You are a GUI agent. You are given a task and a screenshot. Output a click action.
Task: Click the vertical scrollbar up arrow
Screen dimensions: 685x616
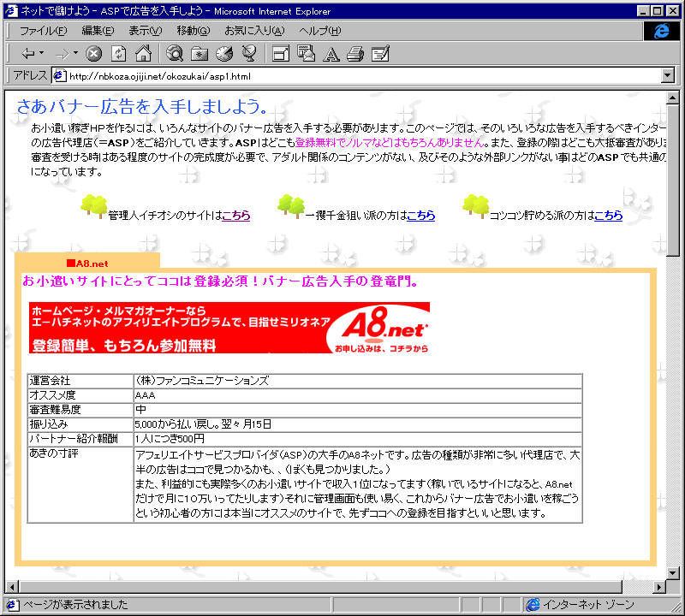(673, 98)
